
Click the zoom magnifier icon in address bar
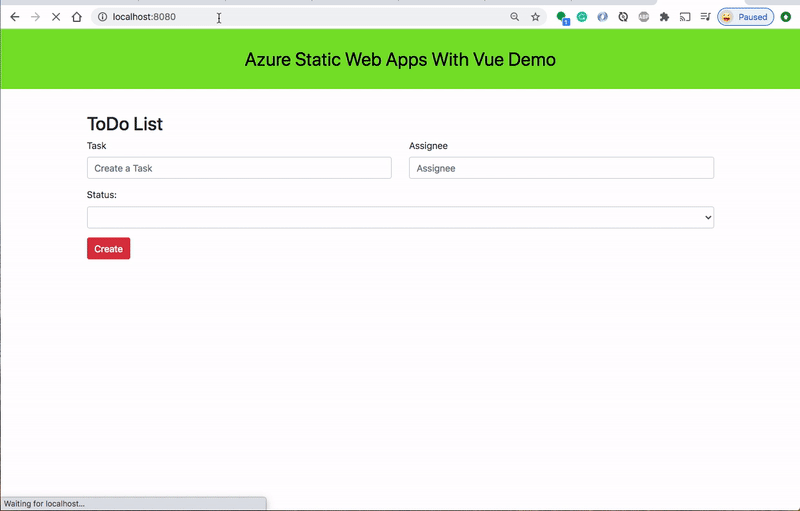click(515, 17)
